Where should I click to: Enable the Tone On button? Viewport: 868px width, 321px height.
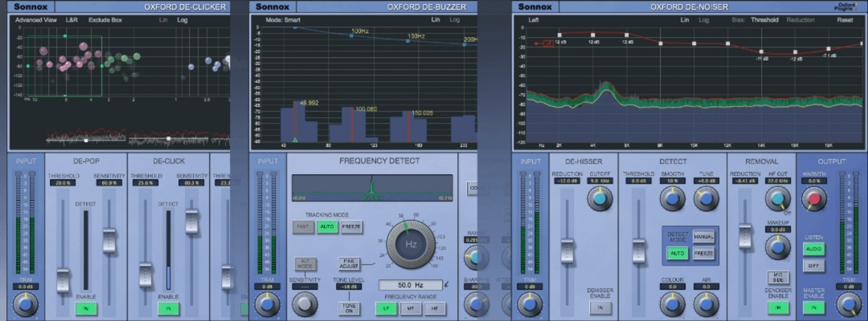click(349, 308)
